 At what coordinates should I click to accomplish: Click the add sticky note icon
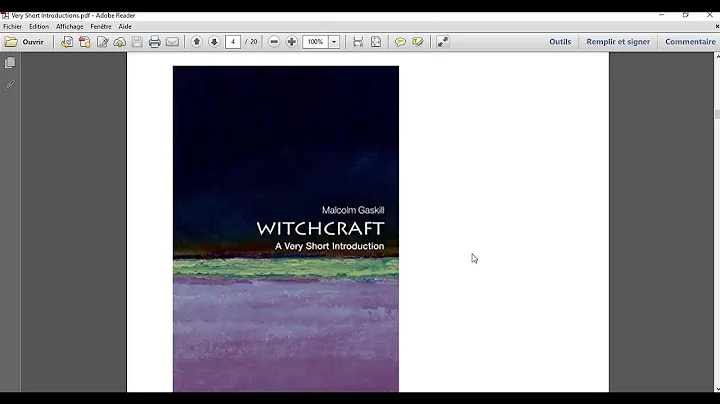coord(400,42)
